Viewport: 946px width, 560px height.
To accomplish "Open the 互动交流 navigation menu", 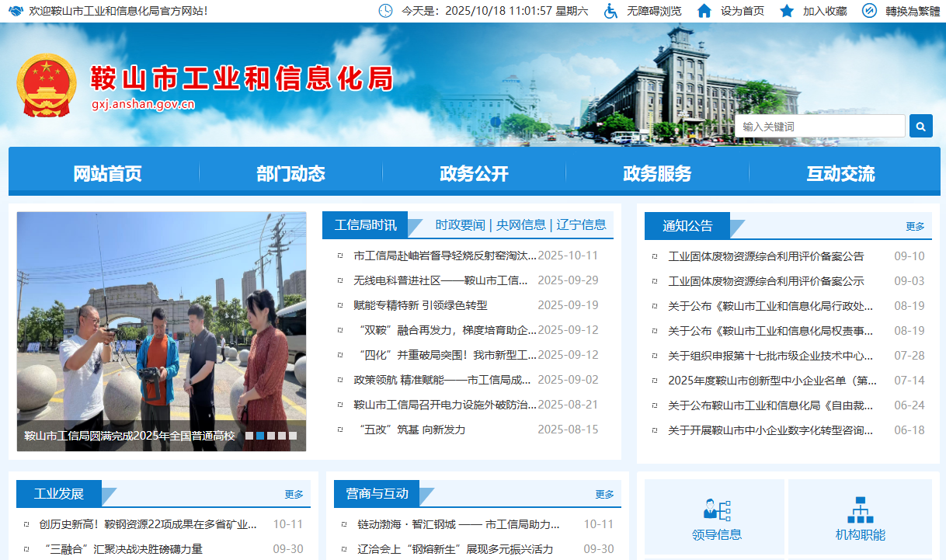I will click(x=841, y=174).
